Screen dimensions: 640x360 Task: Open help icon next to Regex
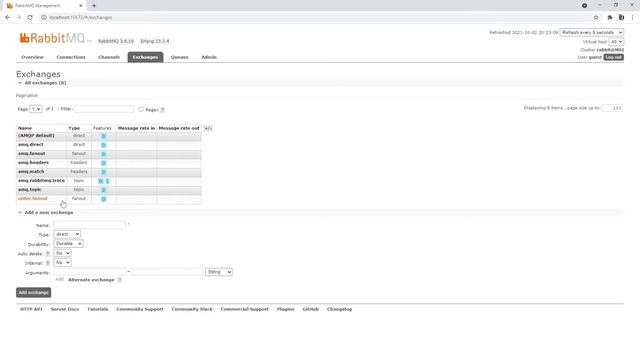click(x=163, y=109)
